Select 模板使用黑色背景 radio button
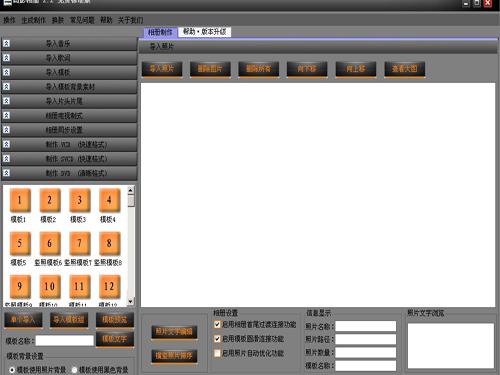This screenshot has width=500, height=375. pyautogui.click(x=74, y=370)
